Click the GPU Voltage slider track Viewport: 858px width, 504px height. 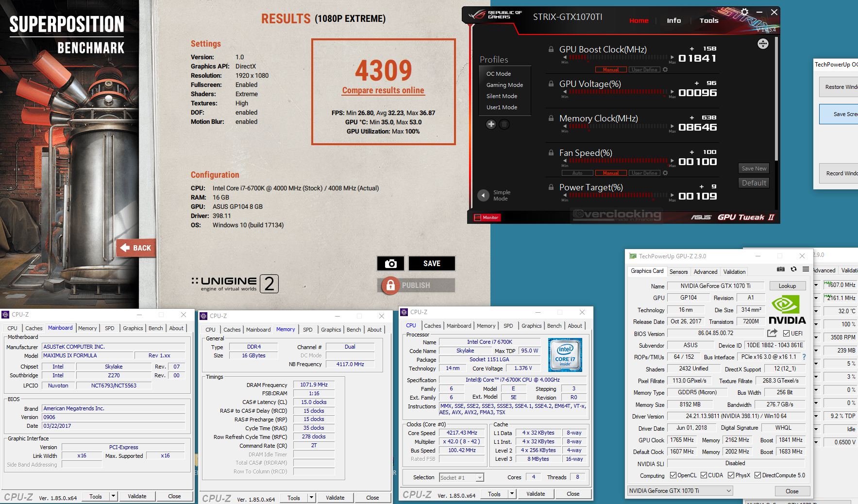619,92
